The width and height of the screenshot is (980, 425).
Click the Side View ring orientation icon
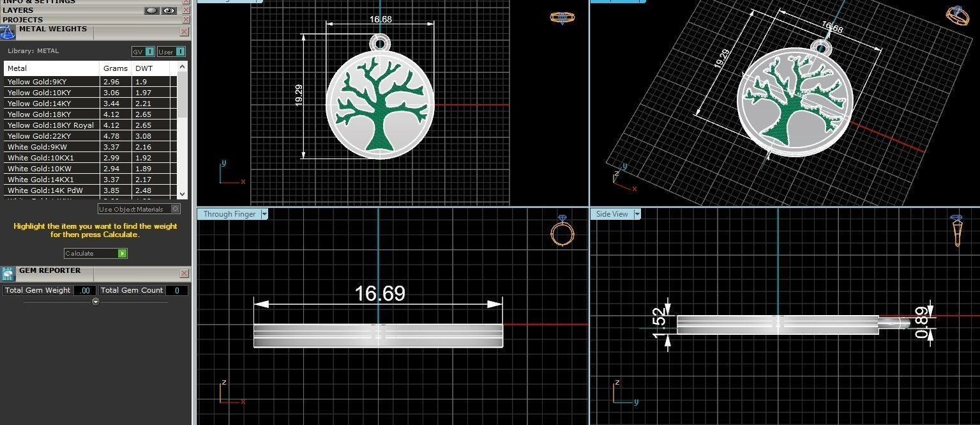[957, 231]
